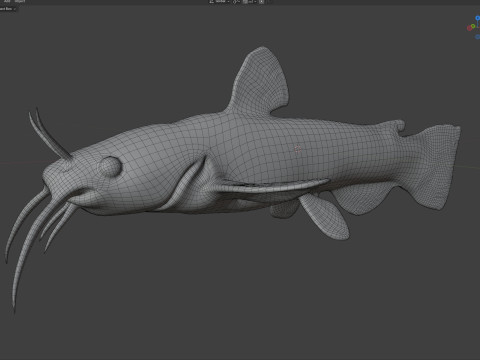Open the pivot point selector
This screenshot has width=480, height=360.
(x=236, y=1)
